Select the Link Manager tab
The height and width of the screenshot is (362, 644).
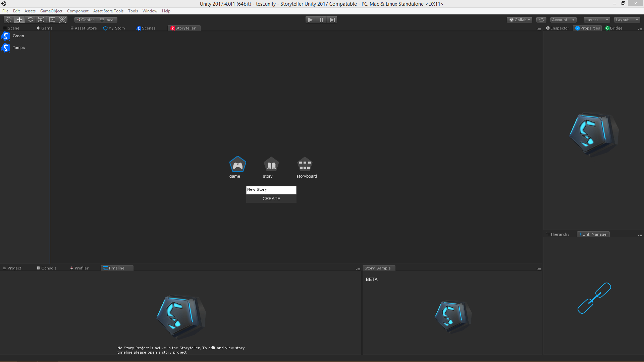pos(593,234)
